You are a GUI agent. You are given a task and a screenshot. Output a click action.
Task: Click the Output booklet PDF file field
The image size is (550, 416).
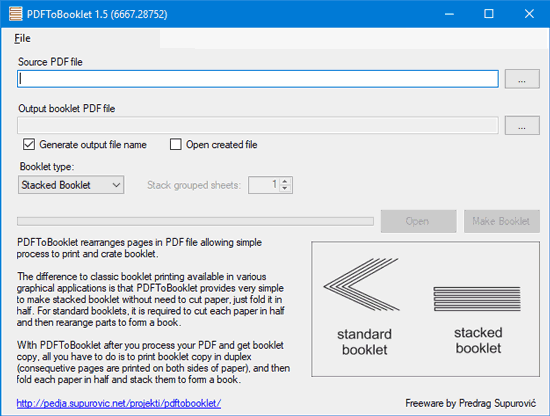coord(258,125)
